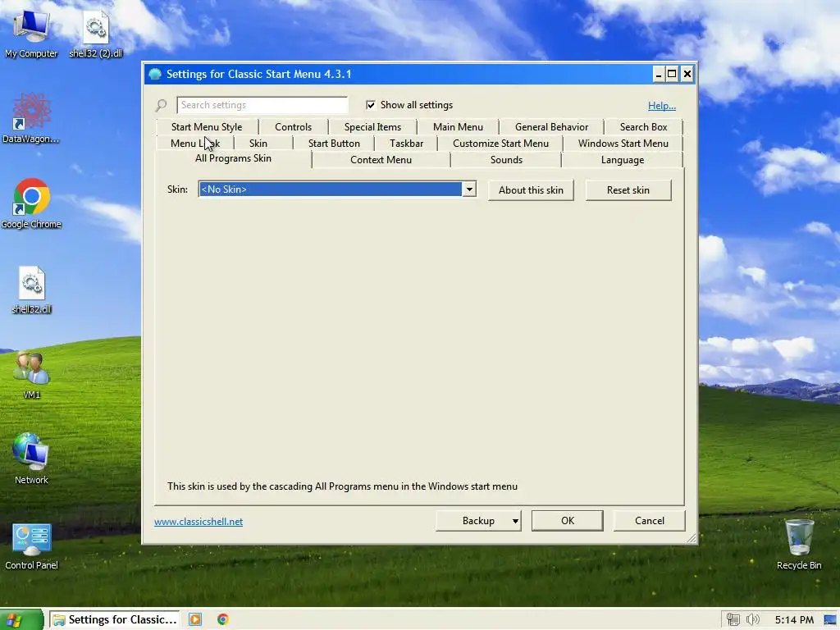The width and height of the screenshot is (840, 630).
Task: Select the Search Box tab
Action: click(643, 127)
